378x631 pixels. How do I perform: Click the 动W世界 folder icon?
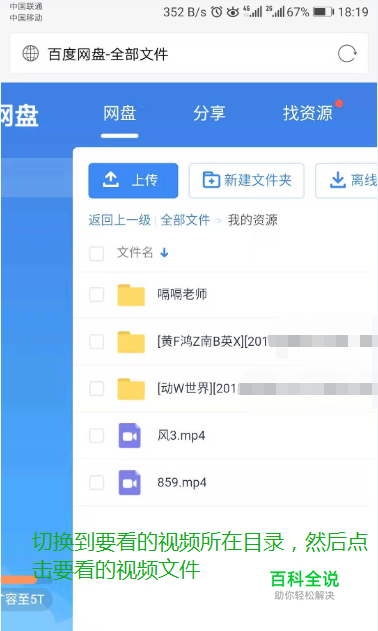coord(131,389)
